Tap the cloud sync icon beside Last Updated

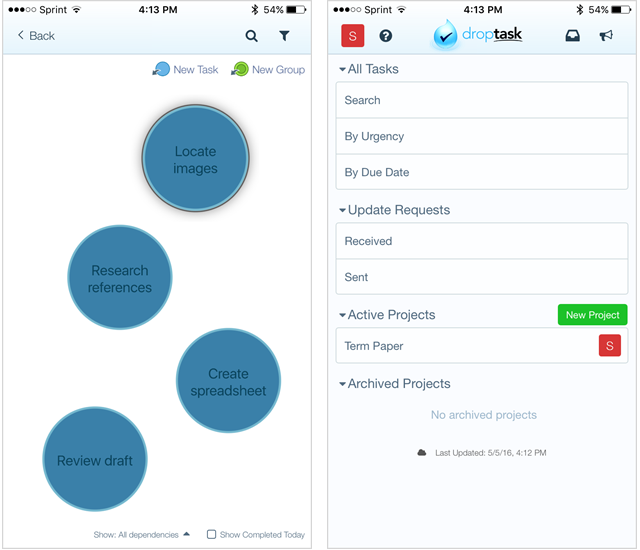click(x=422, y=452)
